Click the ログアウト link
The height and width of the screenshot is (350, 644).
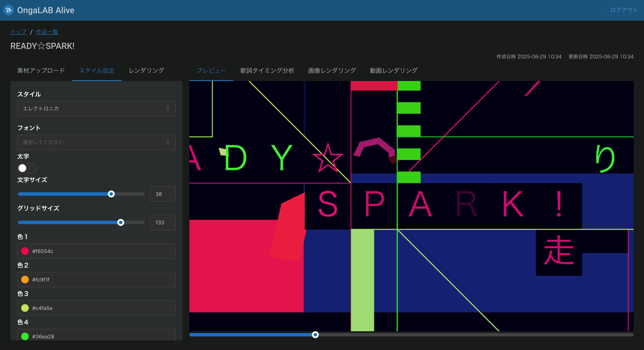pos(624,10)
